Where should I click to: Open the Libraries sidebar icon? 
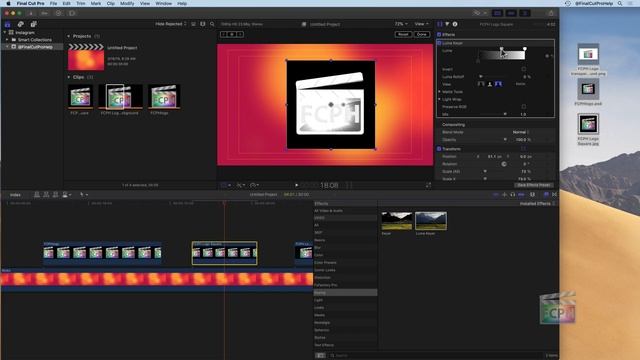tap(7, 24)
